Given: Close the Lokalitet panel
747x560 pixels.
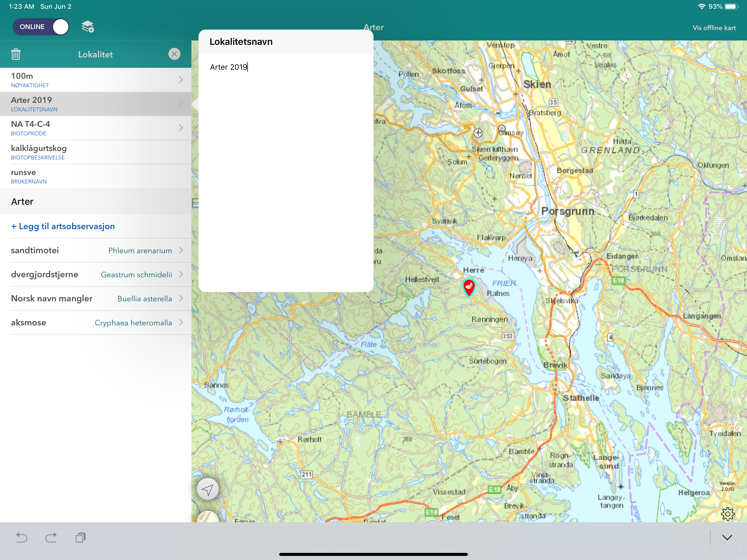Looking at the screenshot, I should tap(174, 54).
